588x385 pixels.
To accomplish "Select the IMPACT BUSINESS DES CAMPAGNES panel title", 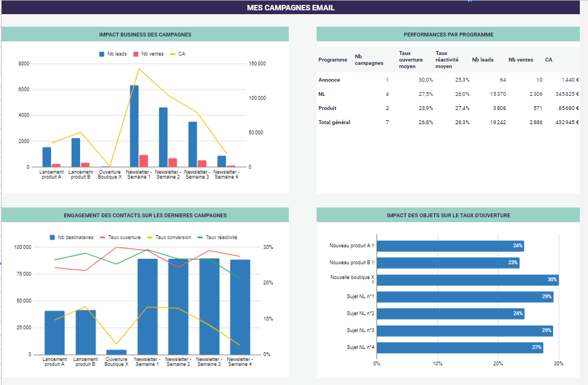I will (x=146, y=34).
